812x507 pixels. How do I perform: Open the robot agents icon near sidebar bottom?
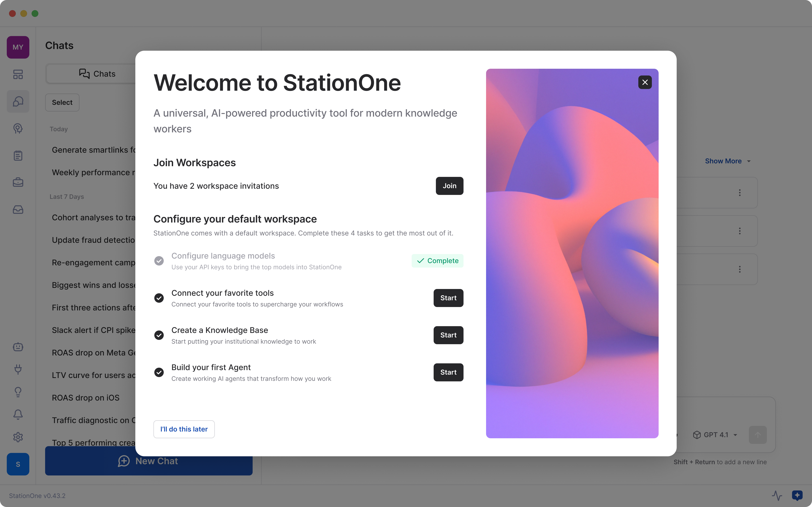pos(18,347)
